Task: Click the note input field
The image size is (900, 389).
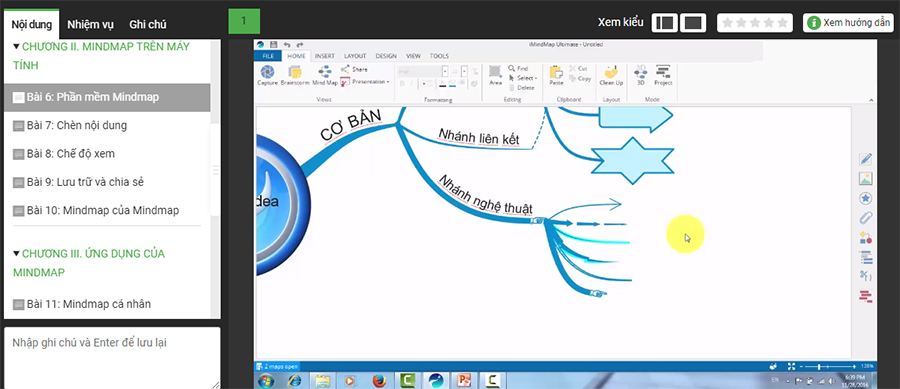Action: (x=112, y=357)
